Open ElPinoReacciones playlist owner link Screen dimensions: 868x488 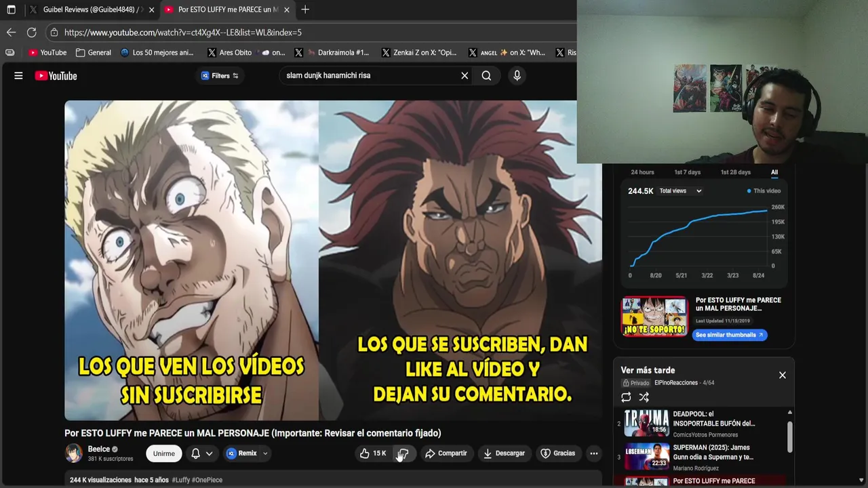(675, 383)
